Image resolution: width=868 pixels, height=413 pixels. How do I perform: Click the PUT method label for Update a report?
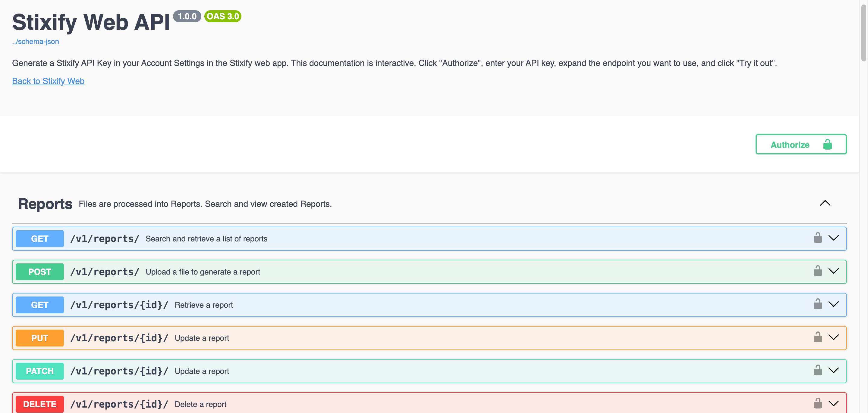(x=40, y=338)
